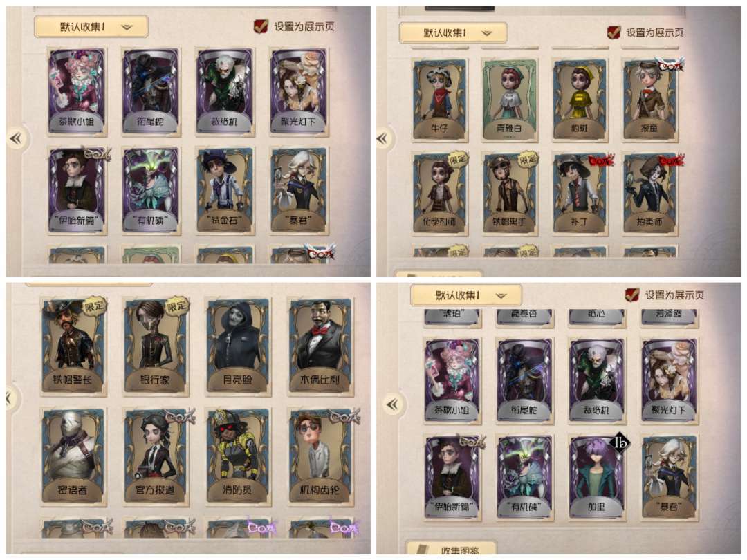This screenshot has width=747, height=560.
Task: Select the 加里 card with Ib badge
Action: pos(596,476)
